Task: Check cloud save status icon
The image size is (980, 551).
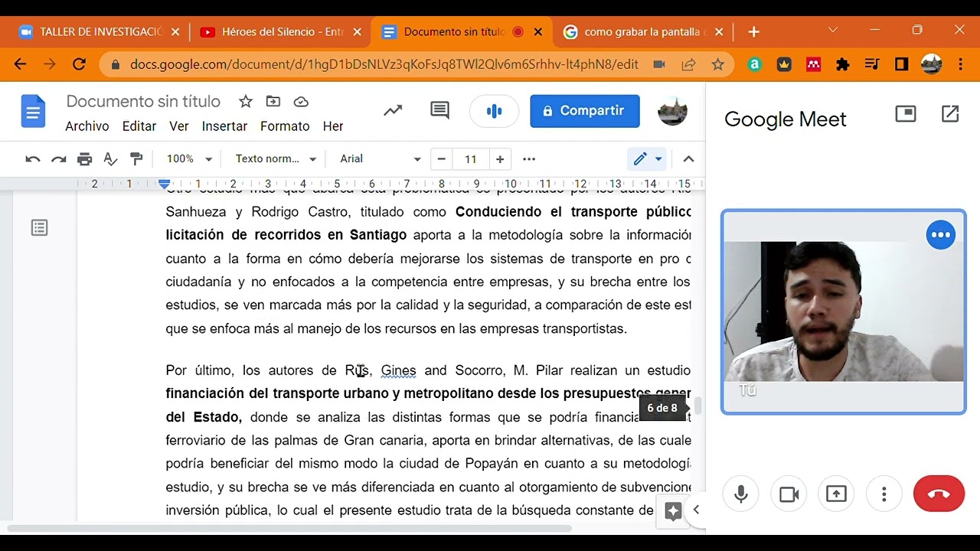Action: pyautogui.click(x=301, y=102)
